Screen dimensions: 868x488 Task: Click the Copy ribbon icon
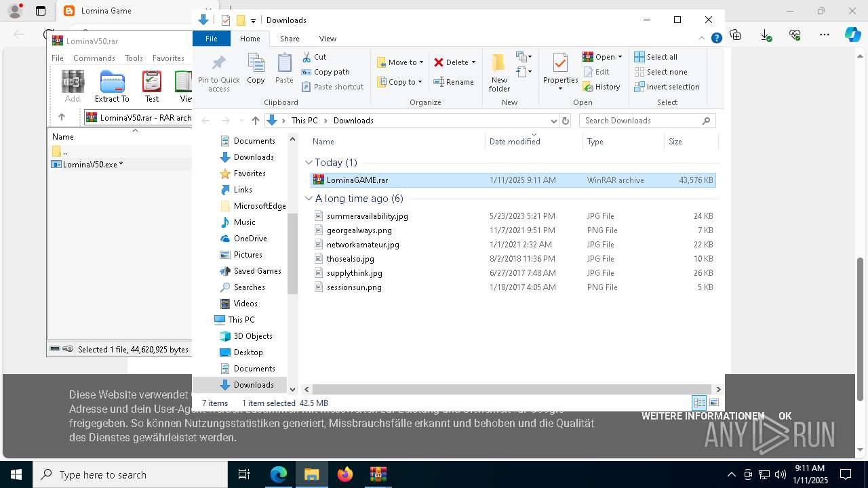[x=256, y=69]
